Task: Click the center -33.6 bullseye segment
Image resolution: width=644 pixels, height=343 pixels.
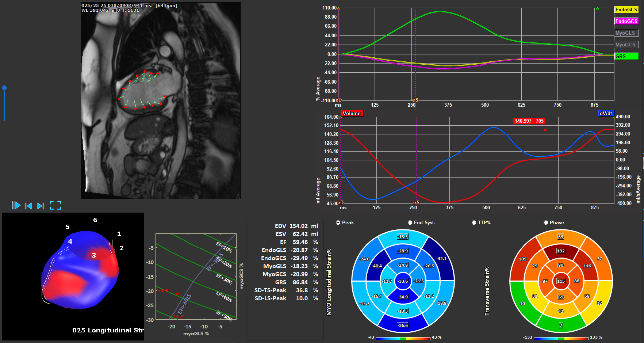Action: coord(403,281)
